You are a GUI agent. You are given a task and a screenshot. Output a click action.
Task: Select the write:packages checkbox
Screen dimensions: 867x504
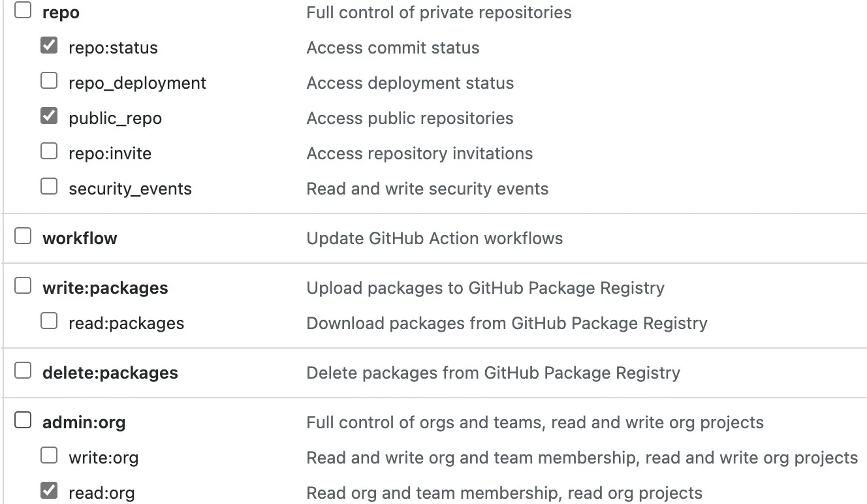23,286
